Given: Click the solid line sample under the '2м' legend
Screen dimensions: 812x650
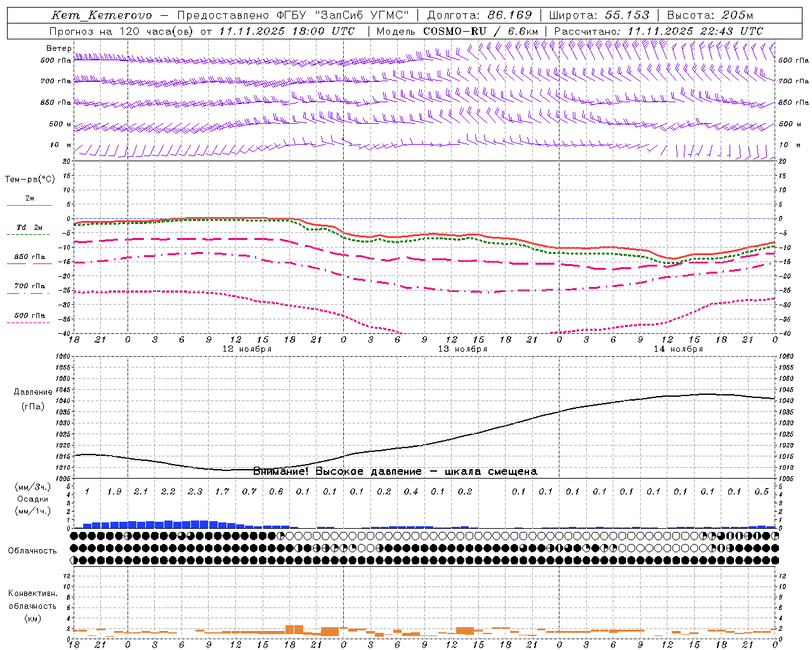Looking at the screenshot, I should [x=29, y=205].
